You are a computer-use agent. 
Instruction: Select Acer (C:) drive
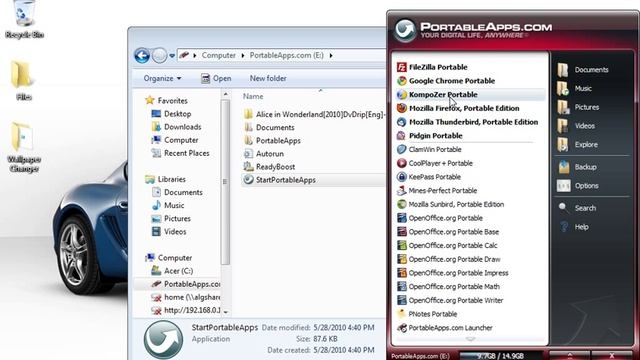(x=172, y=271)
